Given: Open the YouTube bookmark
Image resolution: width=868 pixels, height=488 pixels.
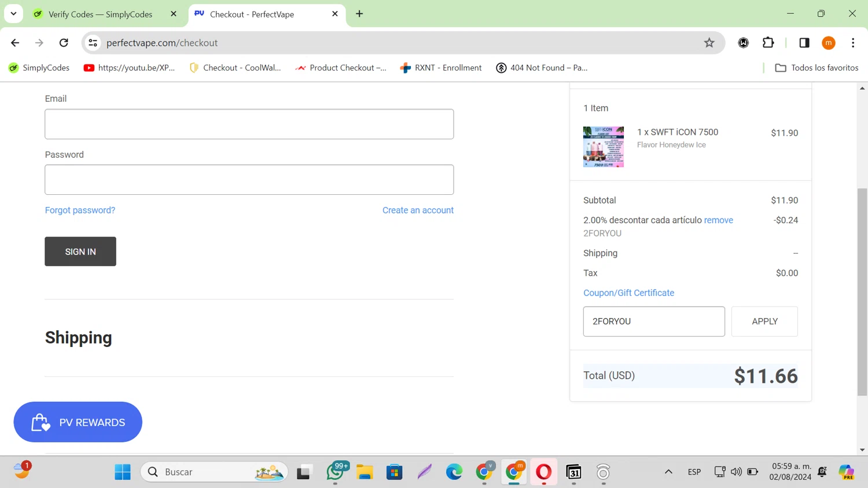Looking at the screenshot, I should [129, 68].
